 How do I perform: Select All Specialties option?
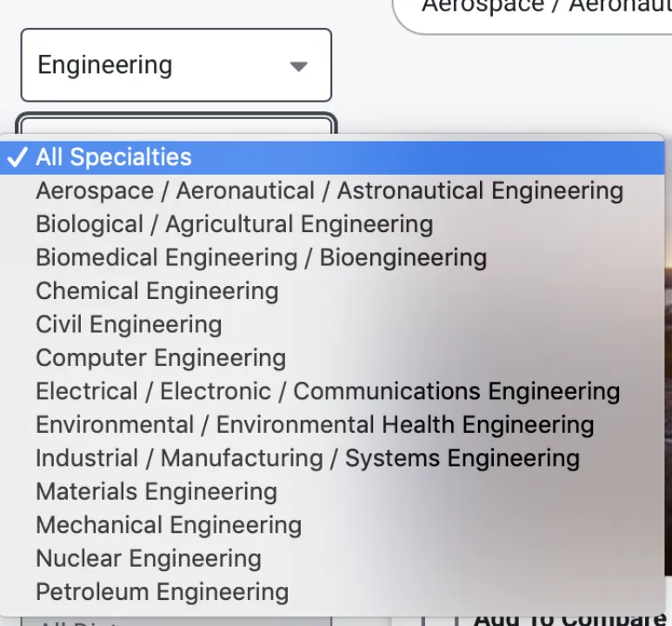point(332,156)
